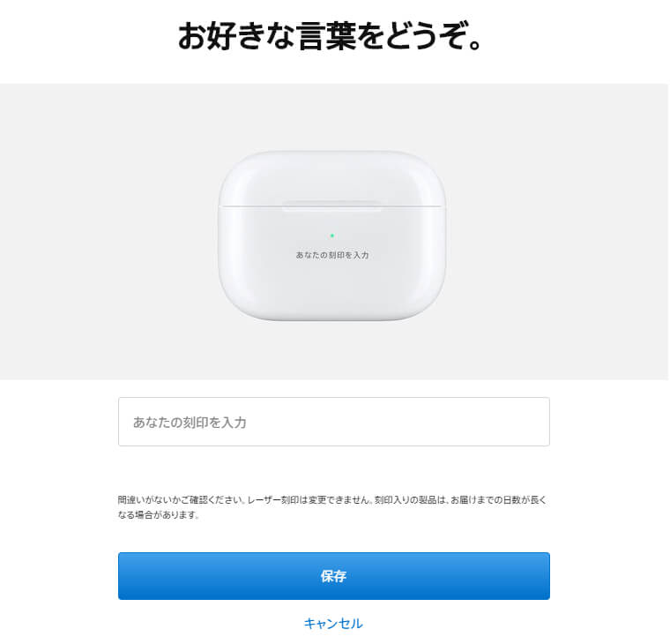This screenshot has height=644, width=670.
Task: Click the placeholder text inside the engraving field
Action: pyautogui.click(x=190, y=423)
